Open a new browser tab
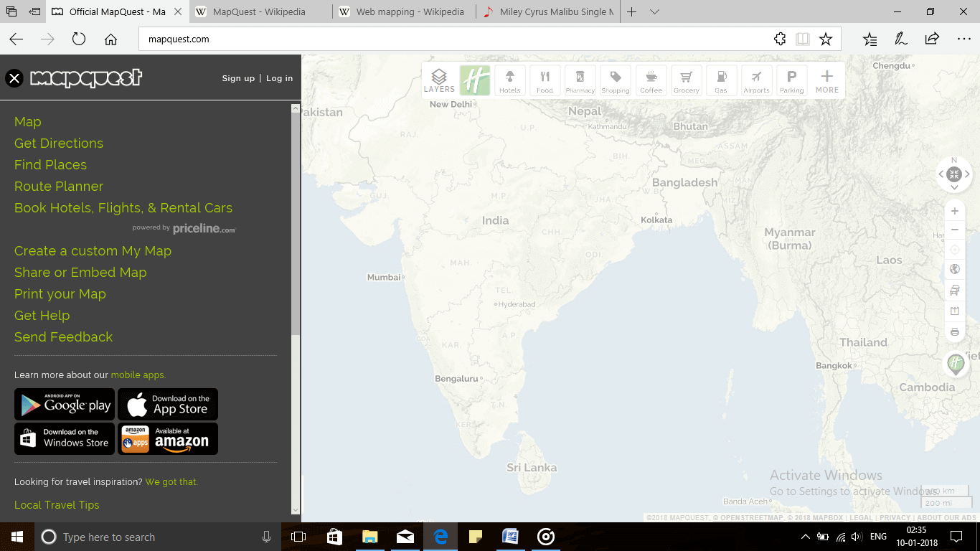Screen dimensions: 980x551 pyautogui.click(x=631, y=12)
